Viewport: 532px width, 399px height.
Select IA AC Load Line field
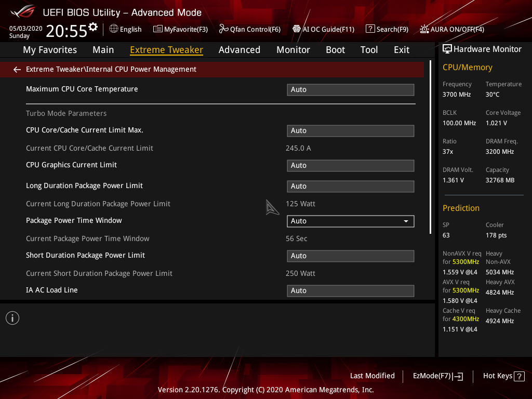[x=351, y=291]
